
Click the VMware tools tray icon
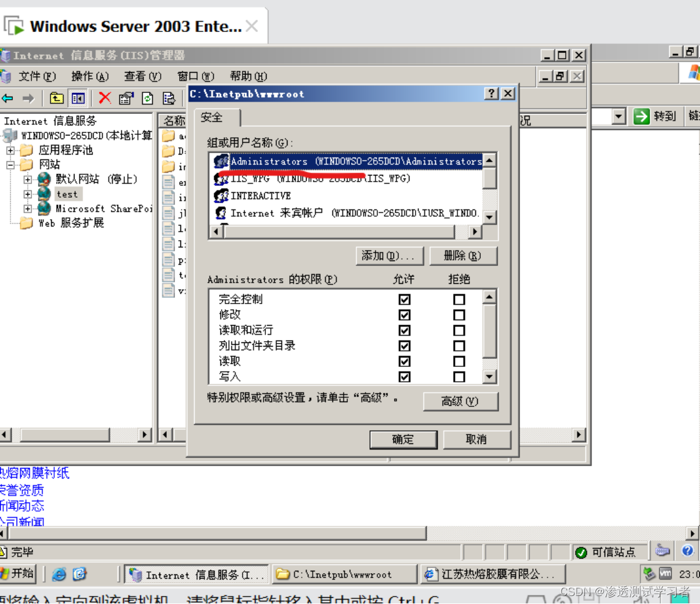665,573
